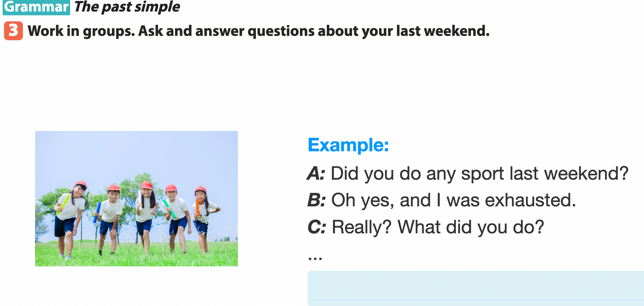Screen dimensions: 644x306
Task: Click the blue baton in the photo
Action: (97, 212)
